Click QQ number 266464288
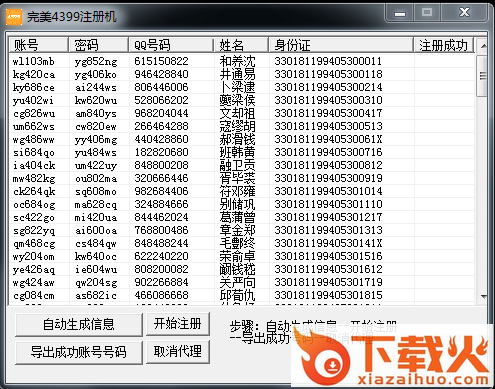This screenshot has width=495, height=389. coord(161,126)
